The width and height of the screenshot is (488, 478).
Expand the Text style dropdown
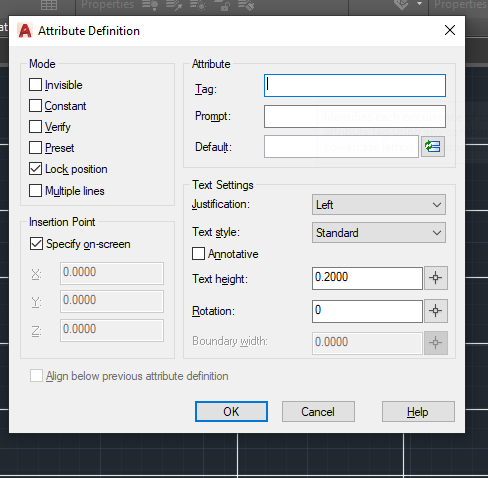[x=379, y=233]
